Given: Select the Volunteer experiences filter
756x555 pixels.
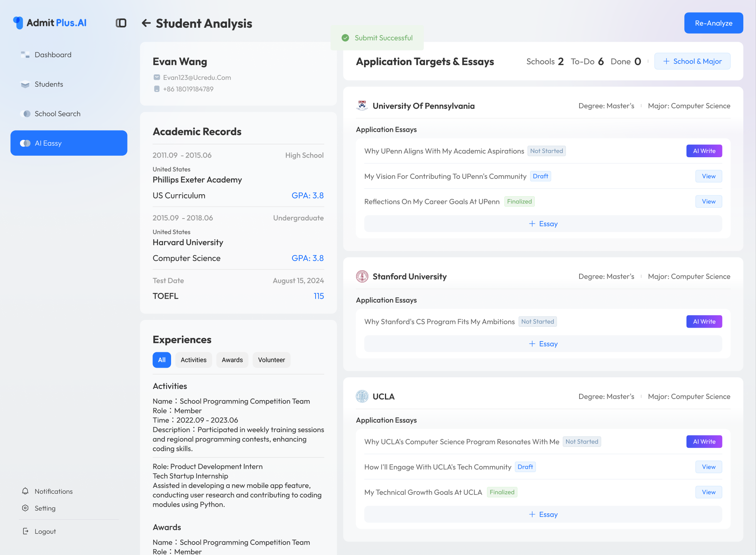Looking at the screenshot, I should click(x=271, y=360).
